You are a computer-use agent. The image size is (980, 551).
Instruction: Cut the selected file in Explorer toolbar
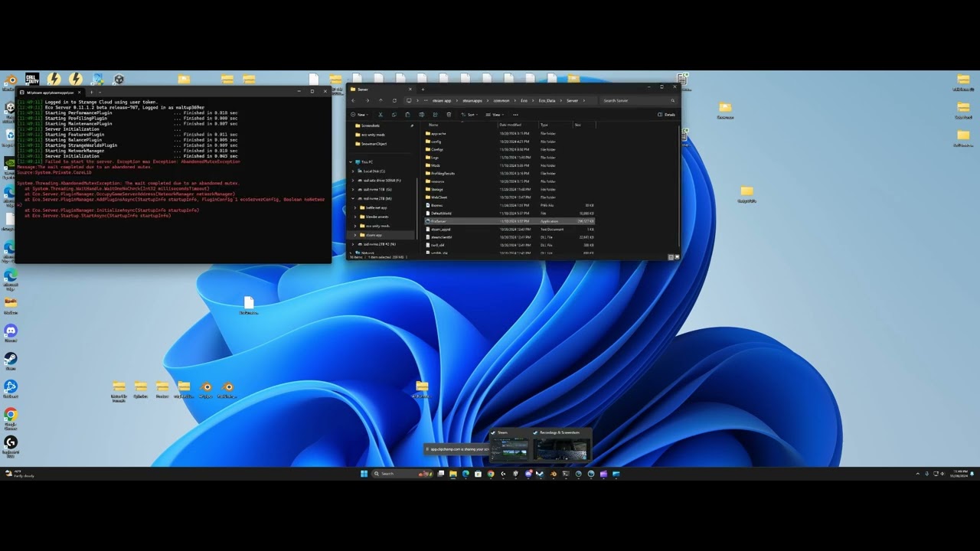coord(381,115)
